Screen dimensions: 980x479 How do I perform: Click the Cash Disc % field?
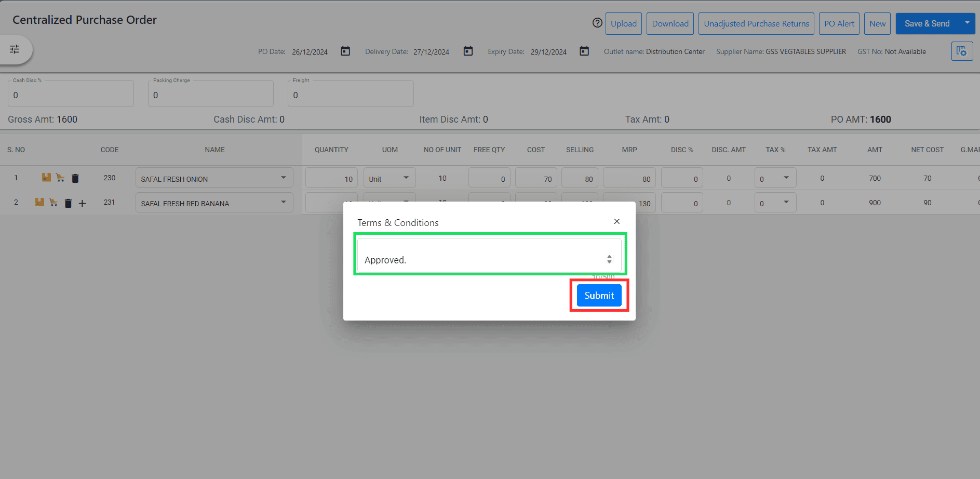click(x=71, y=94)
